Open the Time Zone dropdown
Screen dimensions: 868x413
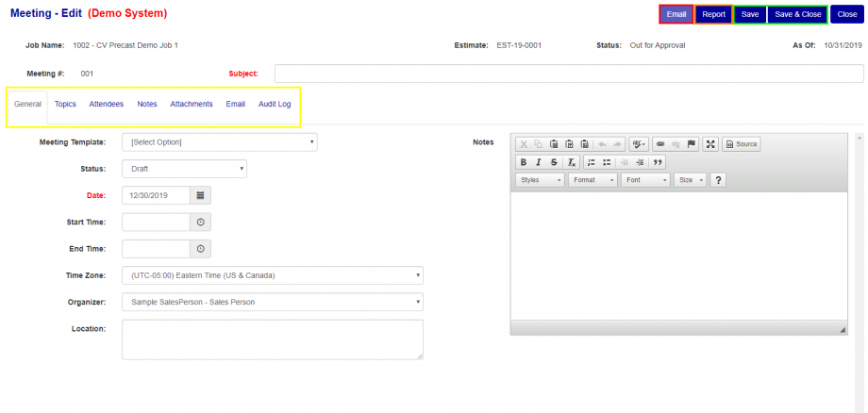click(x=273, y=275)
